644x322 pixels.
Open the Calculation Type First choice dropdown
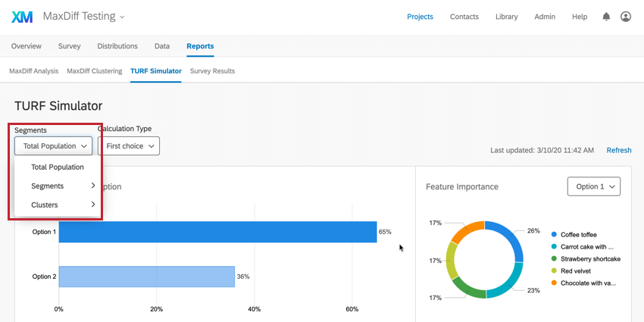[129, 146]
